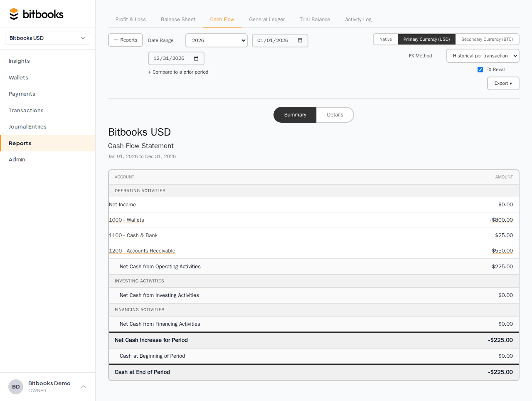The width and height of the screenshot is (532, 401).
Task: Go to Wallets in the sidebar
Action: point(48,78)
